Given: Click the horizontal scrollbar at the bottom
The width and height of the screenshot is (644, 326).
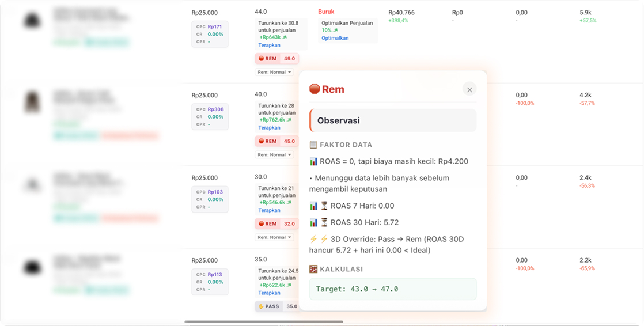Looking at the screenshot, I should 264,321.
